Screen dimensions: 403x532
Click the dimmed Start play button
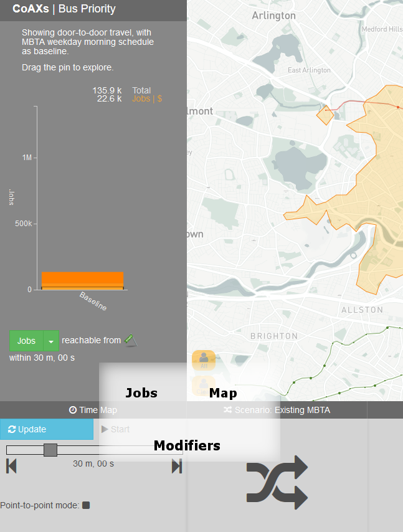(116, 429)
